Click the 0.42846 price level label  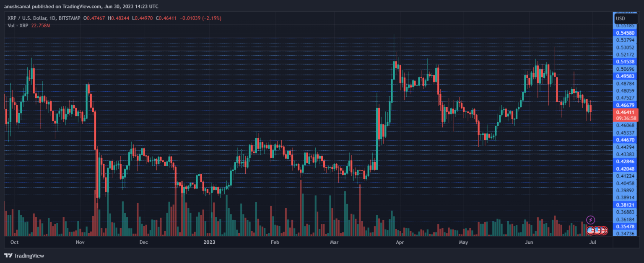pyautogui.click(x=625, y=161)
